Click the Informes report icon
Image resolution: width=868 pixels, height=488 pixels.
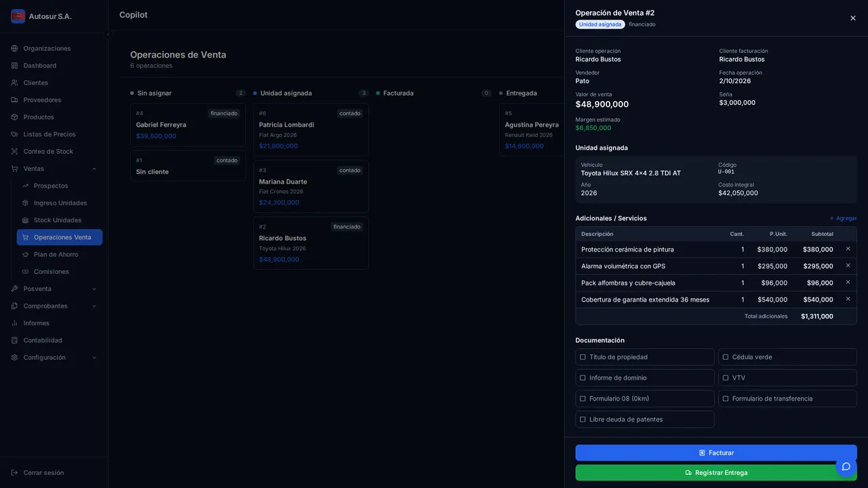pos(14,323)
